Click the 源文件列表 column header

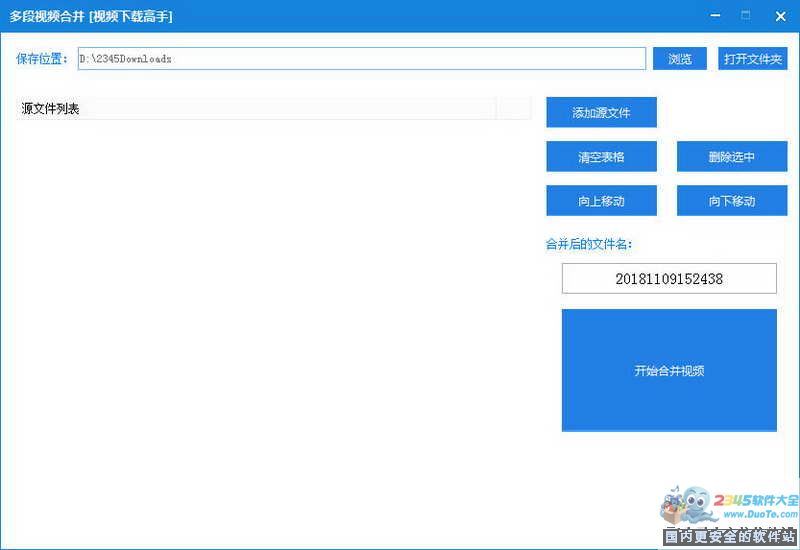(257, 109)
